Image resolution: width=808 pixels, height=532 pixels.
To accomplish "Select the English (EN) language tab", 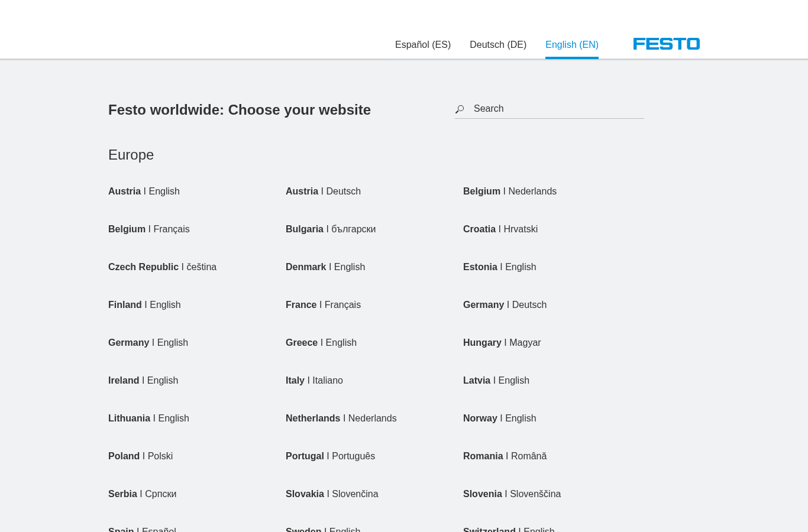I will tap(572, 45).
